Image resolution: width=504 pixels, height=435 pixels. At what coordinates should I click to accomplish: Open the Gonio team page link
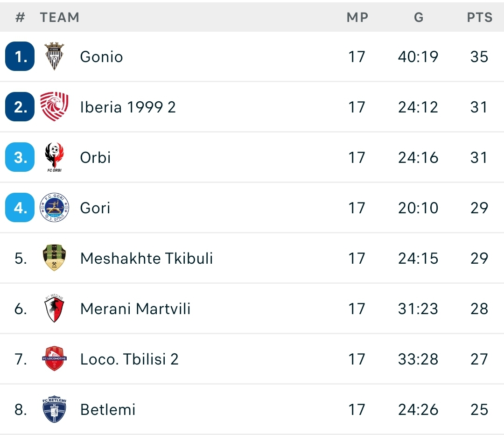click(x=101, y=56)
